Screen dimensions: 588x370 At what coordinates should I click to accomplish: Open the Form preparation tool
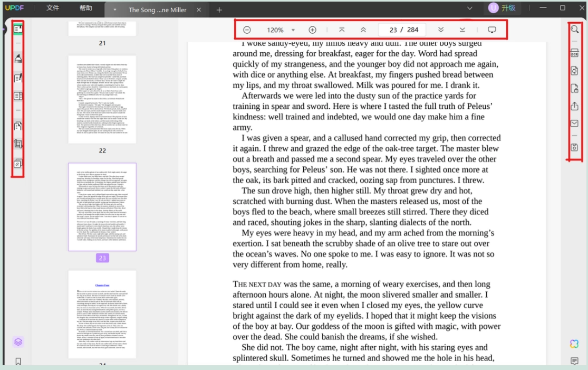point(18,96)
